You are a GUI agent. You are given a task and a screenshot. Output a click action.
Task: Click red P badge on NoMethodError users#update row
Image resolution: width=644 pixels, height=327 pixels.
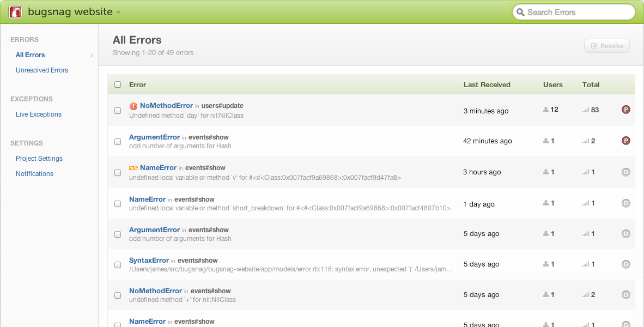pyautogui.click(x=626, y=110)
